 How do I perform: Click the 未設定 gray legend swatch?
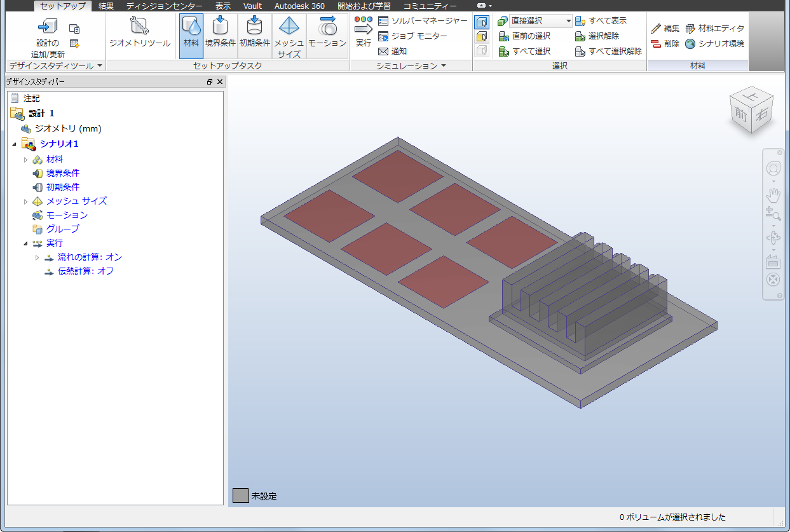click(x=240, y=496)
